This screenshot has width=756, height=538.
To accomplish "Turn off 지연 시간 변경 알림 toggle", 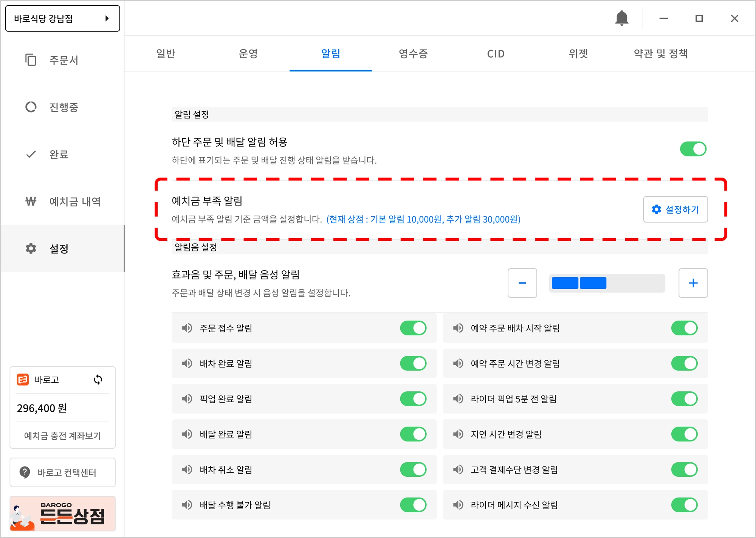I will (x=684, y=434).
